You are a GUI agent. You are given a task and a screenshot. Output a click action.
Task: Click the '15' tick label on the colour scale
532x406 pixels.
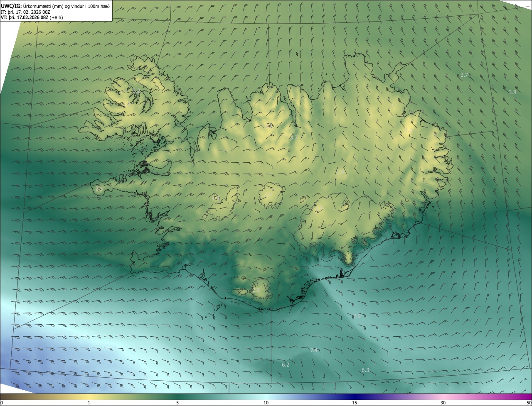coord(355,403)
